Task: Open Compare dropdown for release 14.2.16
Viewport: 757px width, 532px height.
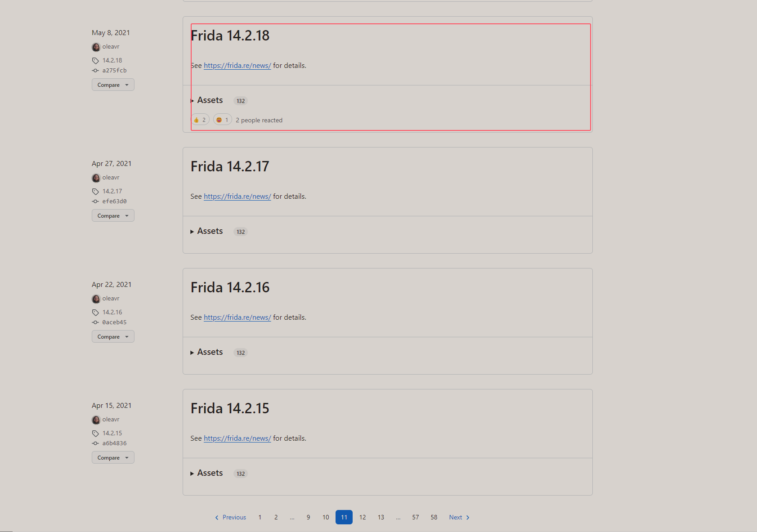Action: pos(113,336)
